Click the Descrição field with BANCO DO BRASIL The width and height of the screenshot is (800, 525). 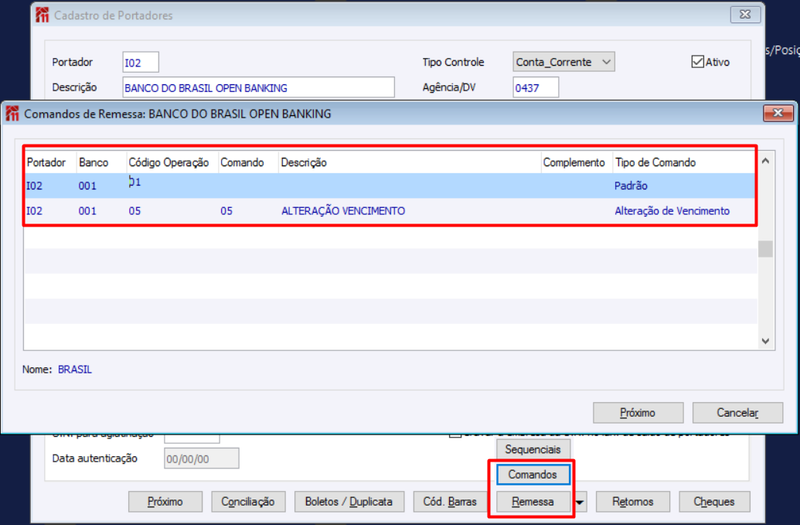tap(258, 87)
